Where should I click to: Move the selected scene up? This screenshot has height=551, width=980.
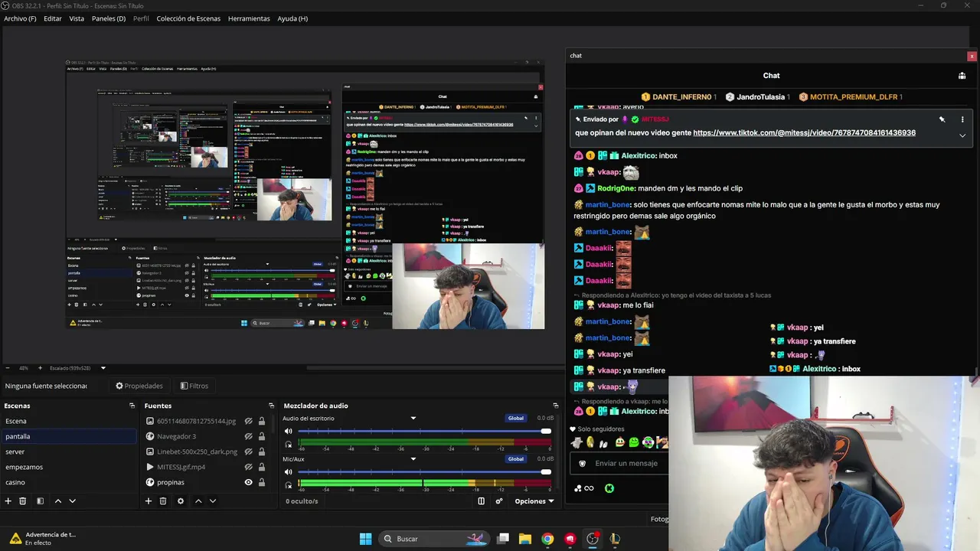(57, 501)
